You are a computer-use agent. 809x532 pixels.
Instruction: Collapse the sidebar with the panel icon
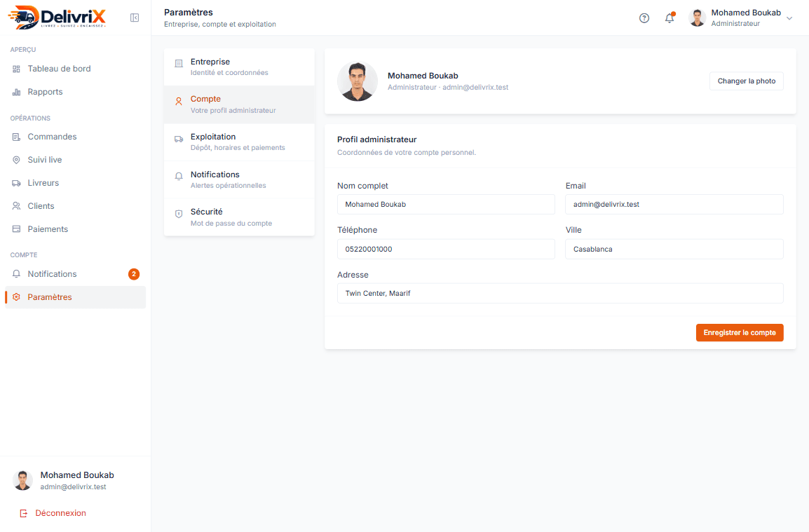pyautogui.click(x=135, y=18)
